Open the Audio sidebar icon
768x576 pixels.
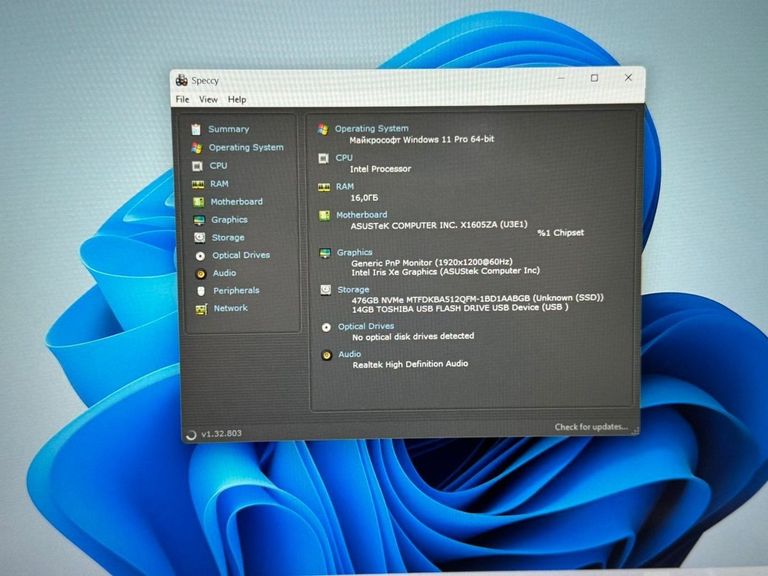[x=201, y=273]
